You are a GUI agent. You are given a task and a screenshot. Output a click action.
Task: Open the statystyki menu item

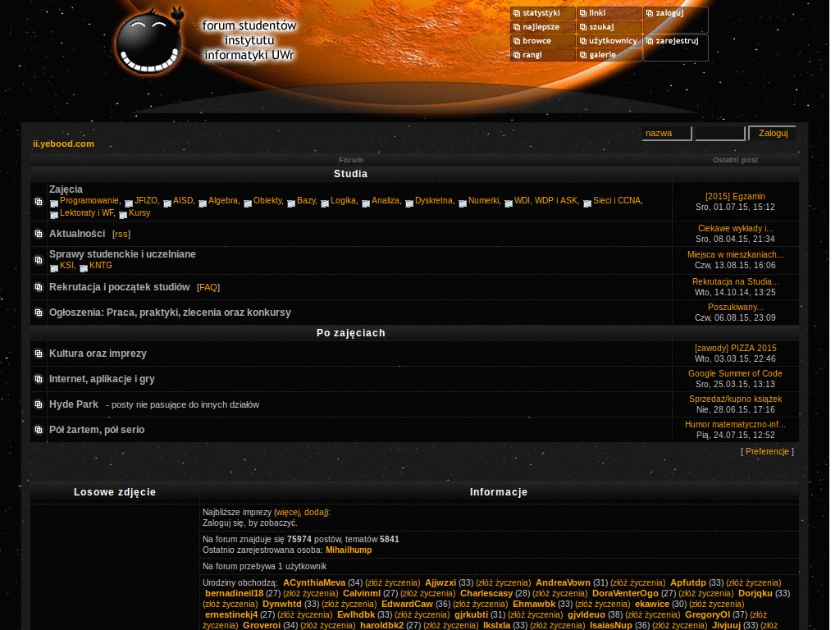[542, 13]
